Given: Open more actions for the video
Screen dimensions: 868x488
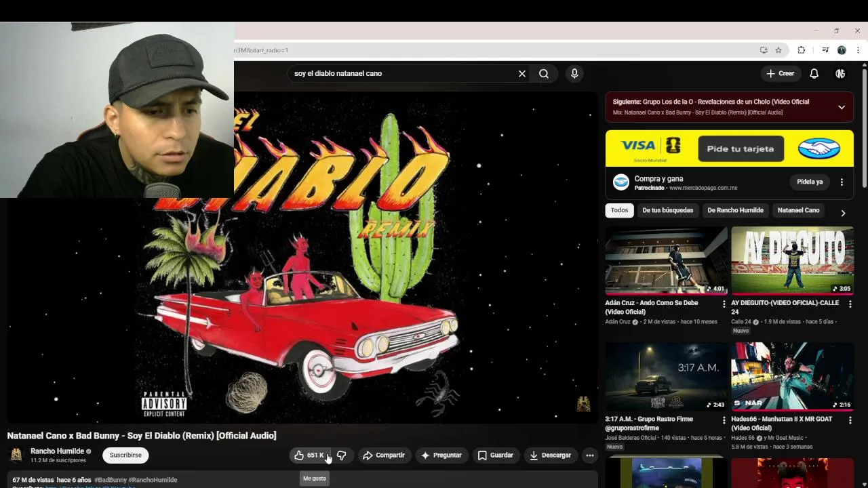Looking at the screenshot, I should 590,455.
